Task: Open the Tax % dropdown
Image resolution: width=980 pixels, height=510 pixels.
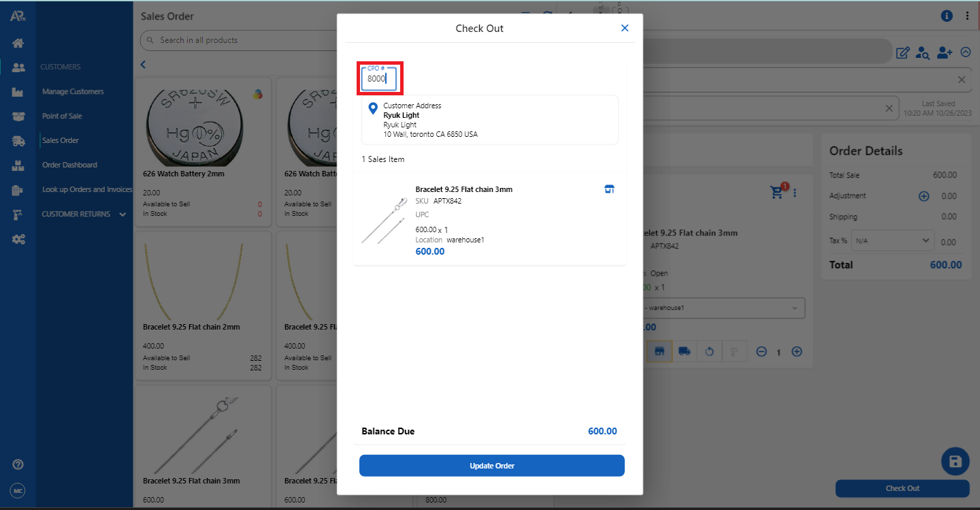Action: tap(892, 240)
